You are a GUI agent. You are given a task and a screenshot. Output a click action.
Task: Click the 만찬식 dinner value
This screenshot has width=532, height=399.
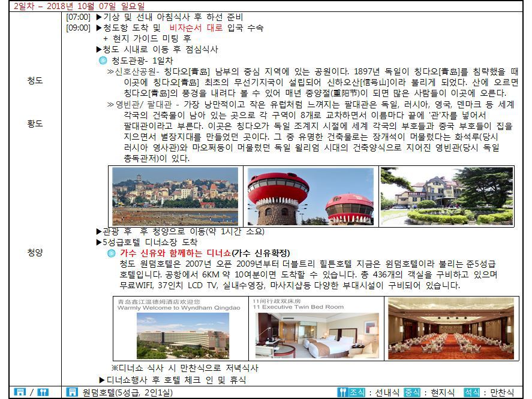[x=502, y=392]
